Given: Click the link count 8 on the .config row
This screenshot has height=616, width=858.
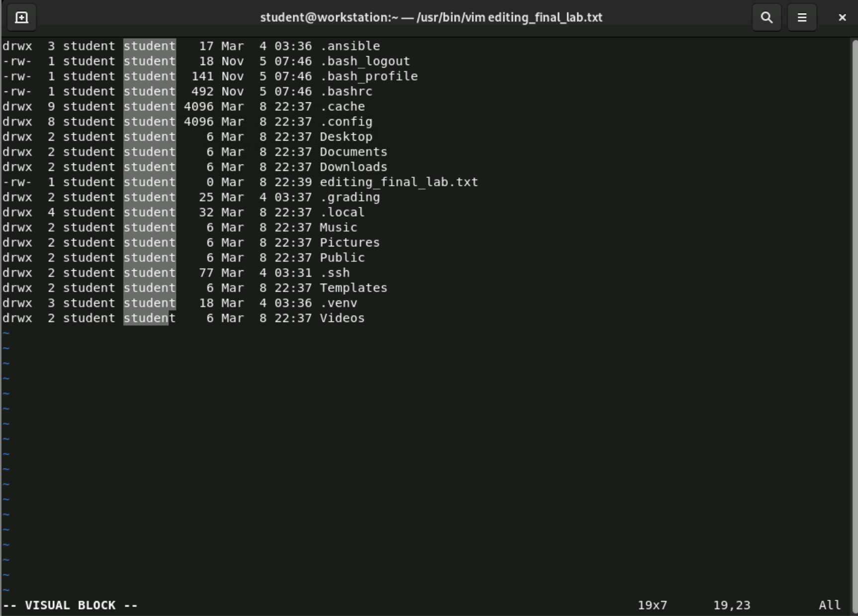Looking at the screenshot, I should 51,122.
